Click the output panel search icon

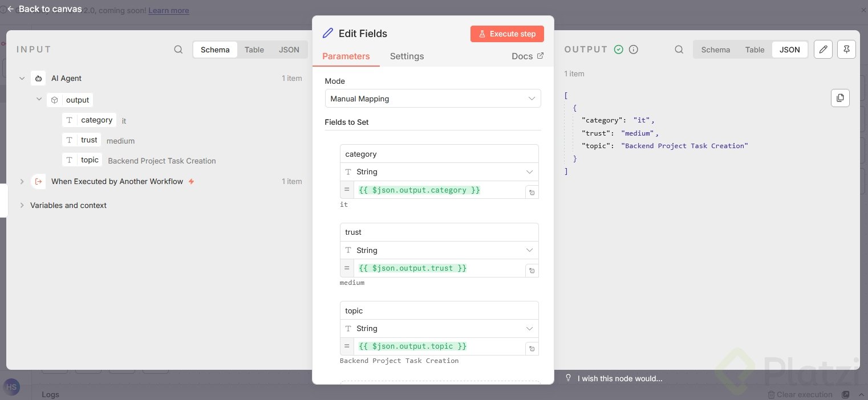click(x=679, y=50)
